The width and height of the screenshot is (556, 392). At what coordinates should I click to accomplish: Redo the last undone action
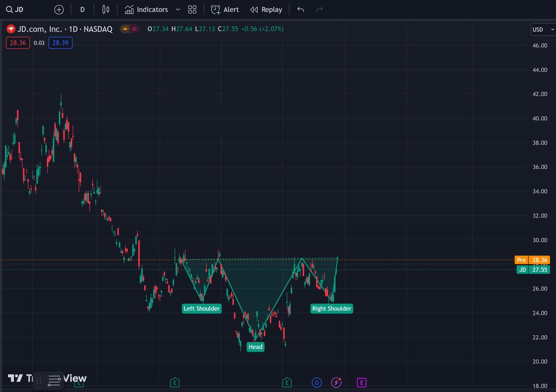tap(319, 10)
